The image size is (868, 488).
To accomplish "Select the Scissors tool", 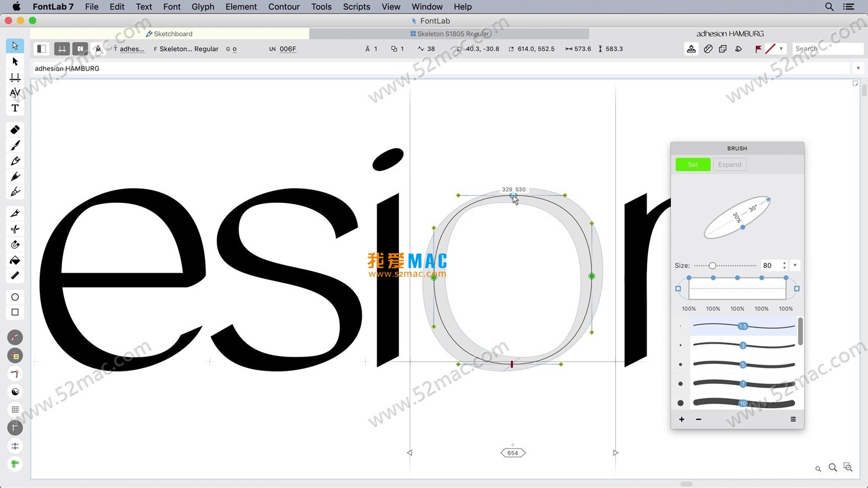I will coord(15,229).
